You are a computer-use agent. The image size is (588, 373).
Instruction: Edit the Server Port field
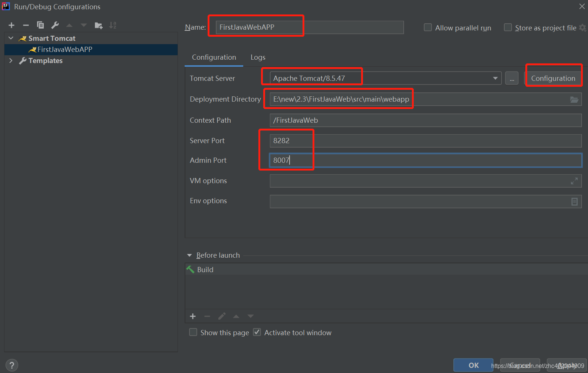426,141
